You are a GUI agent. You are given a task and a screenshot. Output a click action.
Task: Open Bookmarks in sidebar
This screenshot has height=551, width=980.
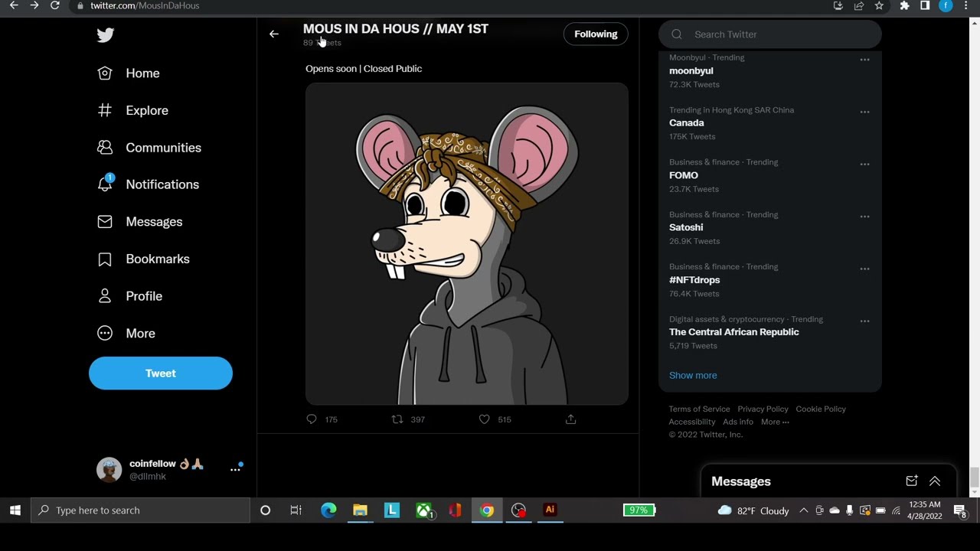coord(143,259)
